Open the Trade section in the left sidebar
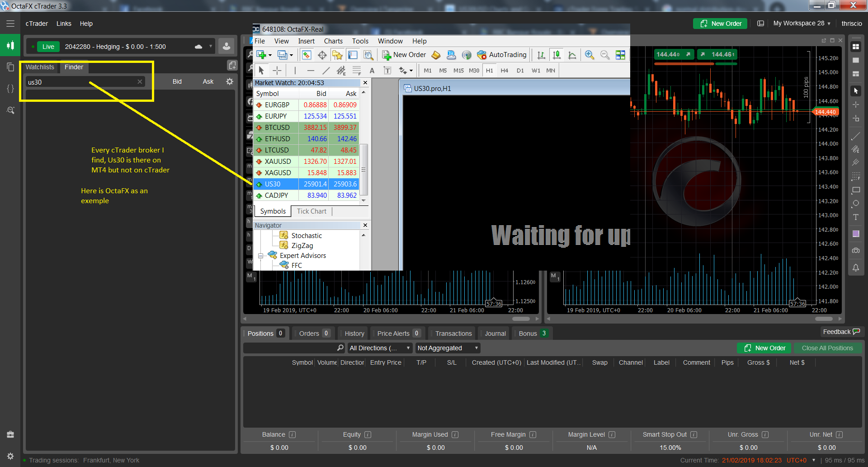 [10, 45]
